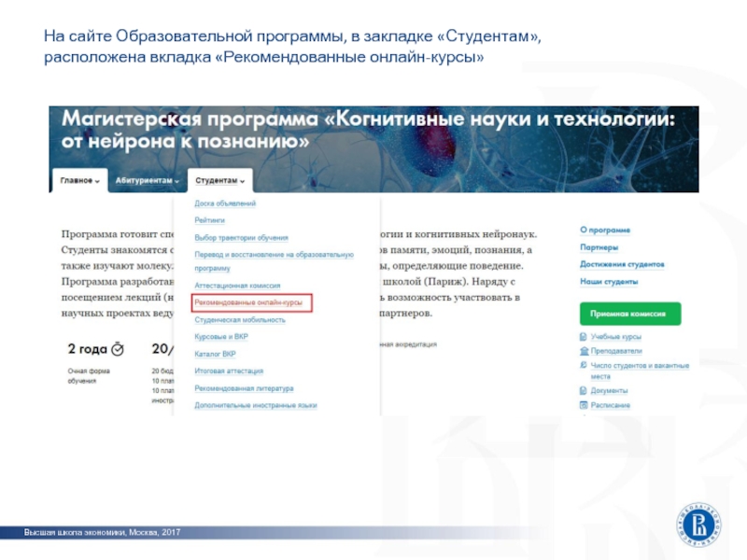Click the icon beside 'Число студентов и вакантные места'
747x560 pixels.
coord(583,366)
